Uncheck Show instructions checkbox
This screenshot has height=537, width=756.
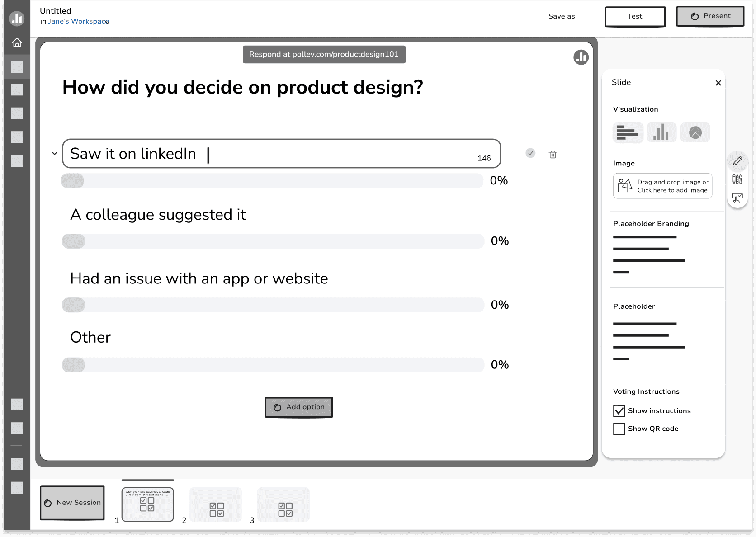(619, 411)
